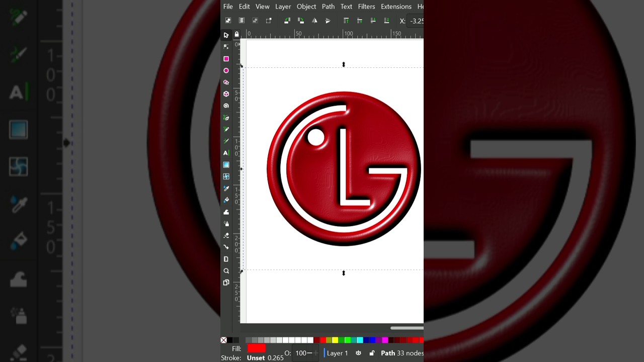This screenshot has height=362, width=644.
Task: Select the Pencil freehand tool
Action: pos(226,129)
